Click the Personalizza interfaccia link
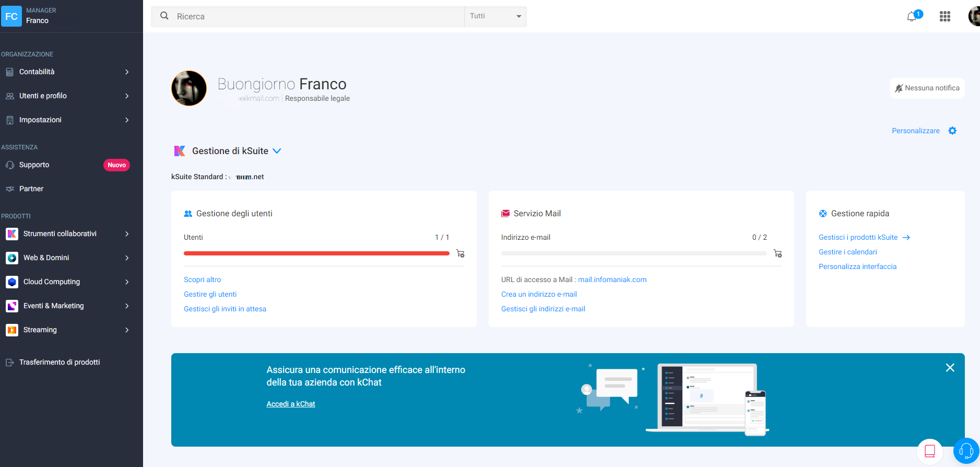Image resolution: width=980 pixels, height=467 pixels. pyautogui.click(x=857, y=266)
